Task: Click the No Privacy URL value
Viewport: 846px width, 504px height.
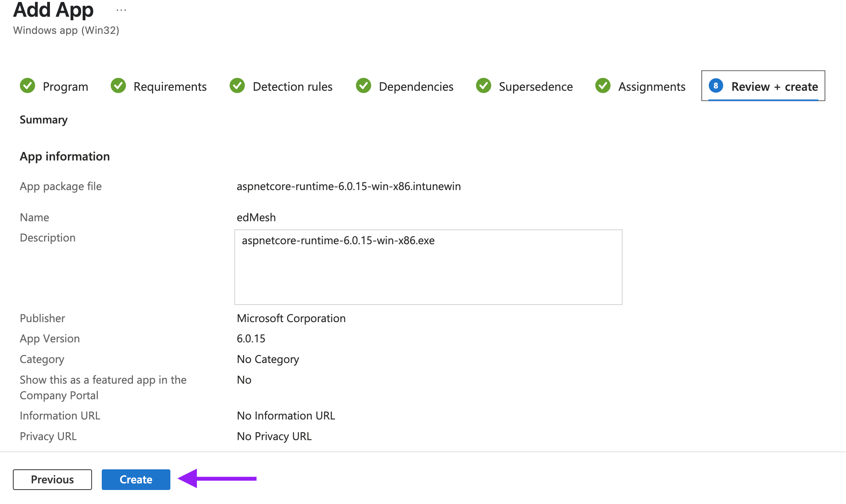Action: point(274,436)
